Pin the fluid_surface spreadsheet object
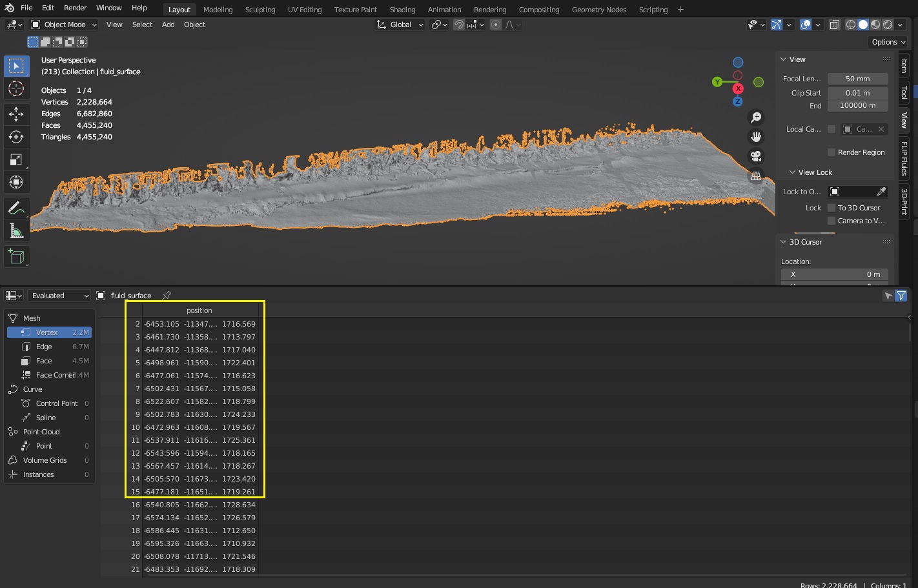Viewport: 918px width, 588px height. point(167,296)
